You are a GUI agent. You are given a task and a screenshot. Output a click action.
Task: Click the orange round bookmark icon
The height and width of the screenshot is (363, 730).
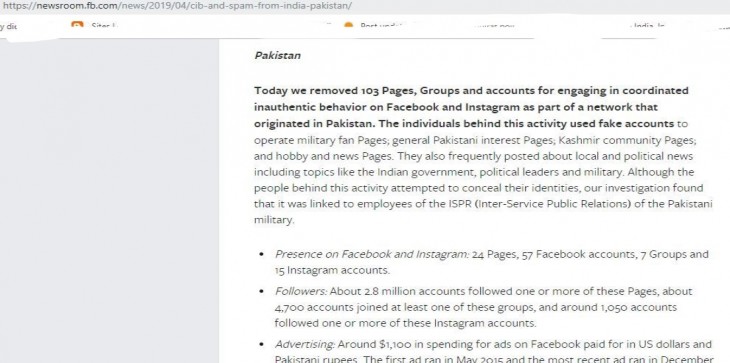click(x=348, y=25)
